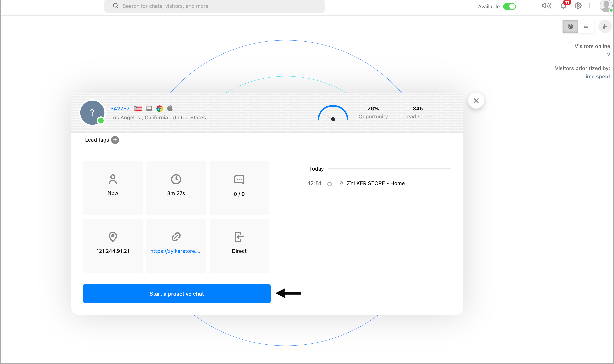
Task: Click the ZYLKER STORE - Home page entry
Action: click(x=375, y=183)
